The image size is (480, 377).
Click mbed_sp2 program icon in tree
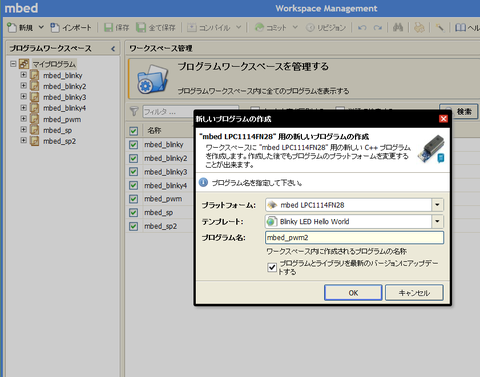click(x=35, y=141)
